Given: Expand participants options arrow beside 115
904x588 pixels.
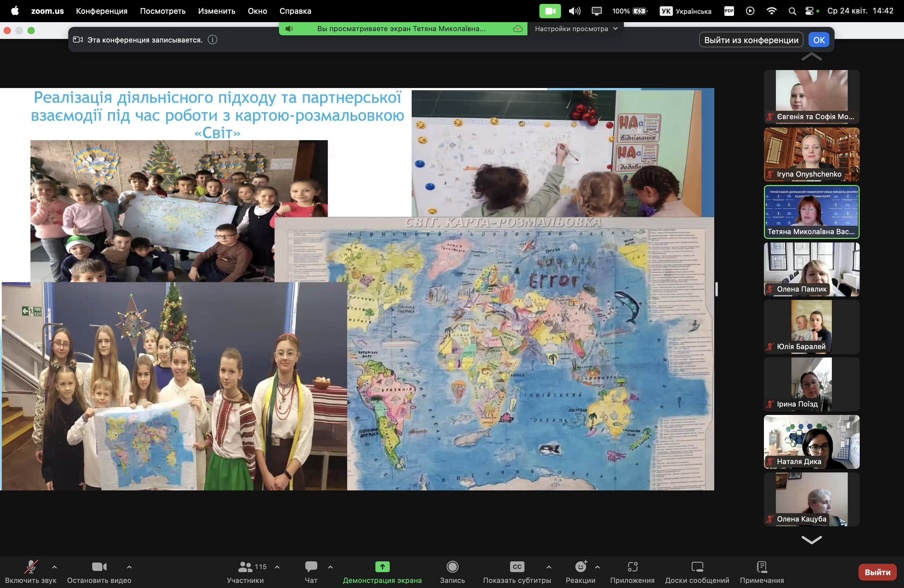Looking at the screenshot, I should [277, 567].
